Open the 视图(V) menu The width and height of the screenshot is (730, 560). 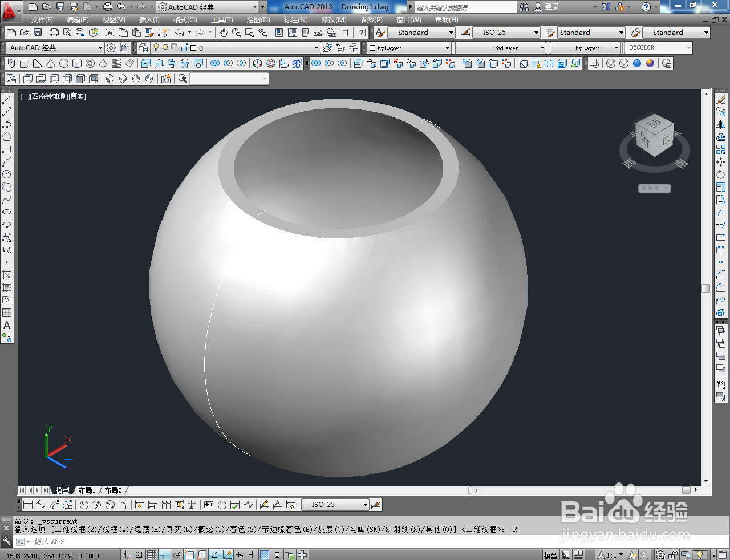(x=113, y=20)
